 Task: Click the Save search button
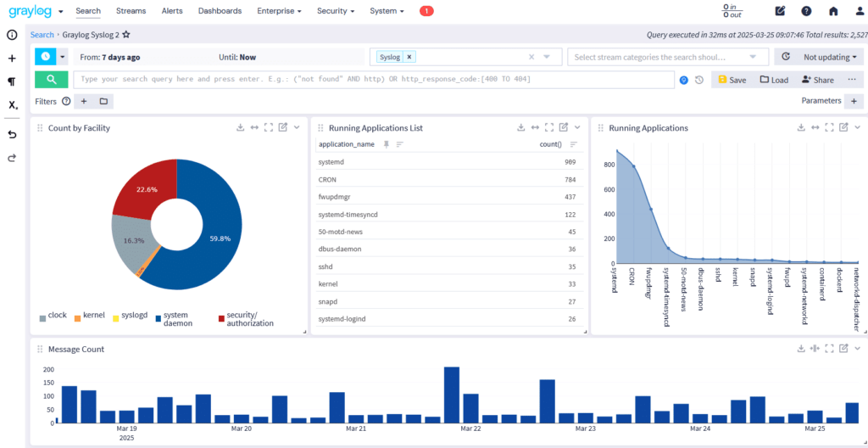click(732, 80)
